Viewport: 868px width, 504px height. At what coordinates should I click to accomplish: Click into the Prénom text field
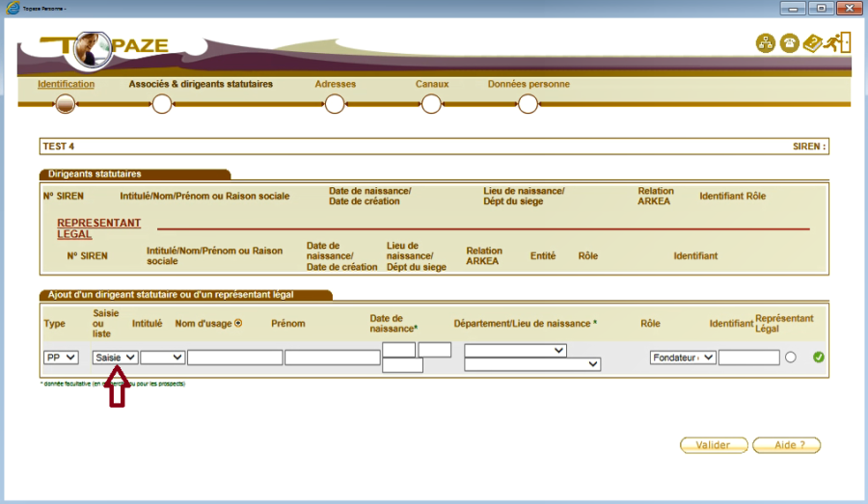click(333, 358)
